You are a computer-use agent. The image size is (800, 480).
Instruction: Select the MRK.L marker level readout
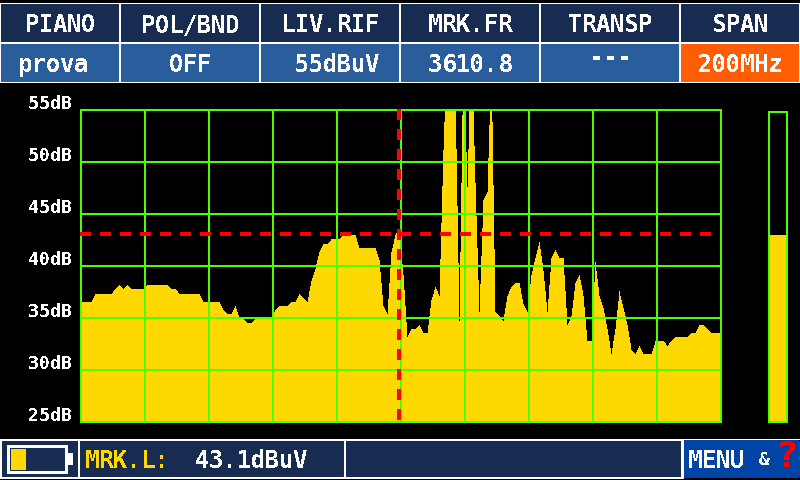point(212,459)
